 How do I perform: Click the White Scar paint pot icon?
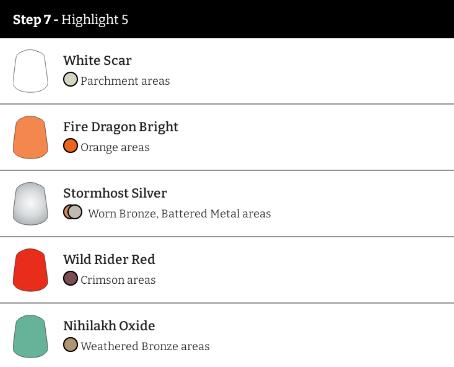30,71
